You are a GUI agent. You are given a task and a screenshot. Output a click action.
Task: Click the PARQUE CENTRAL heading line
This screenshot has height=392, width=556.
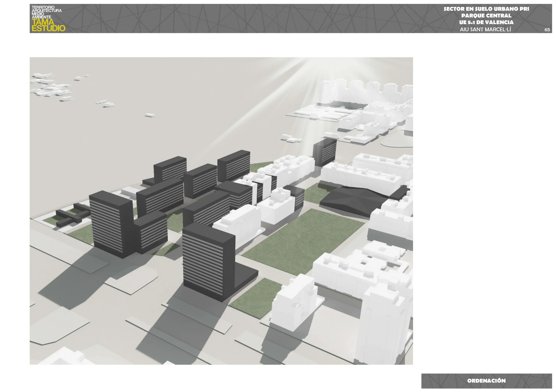[x=486, y=15]
